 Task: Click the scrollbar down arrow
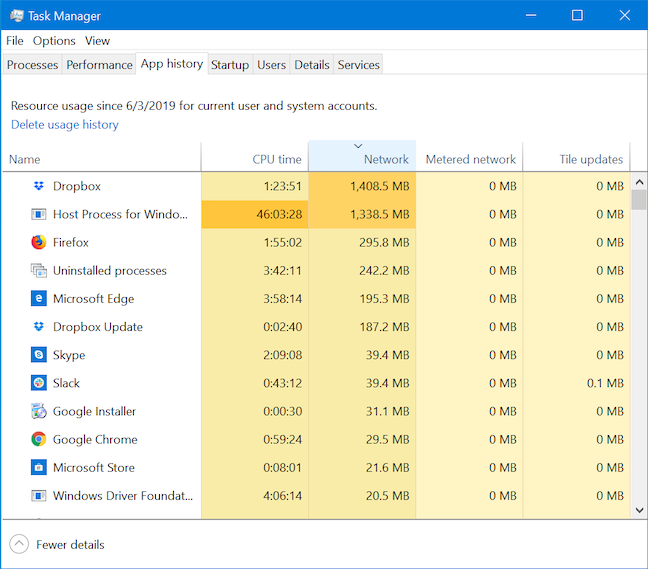coord(639,510)
